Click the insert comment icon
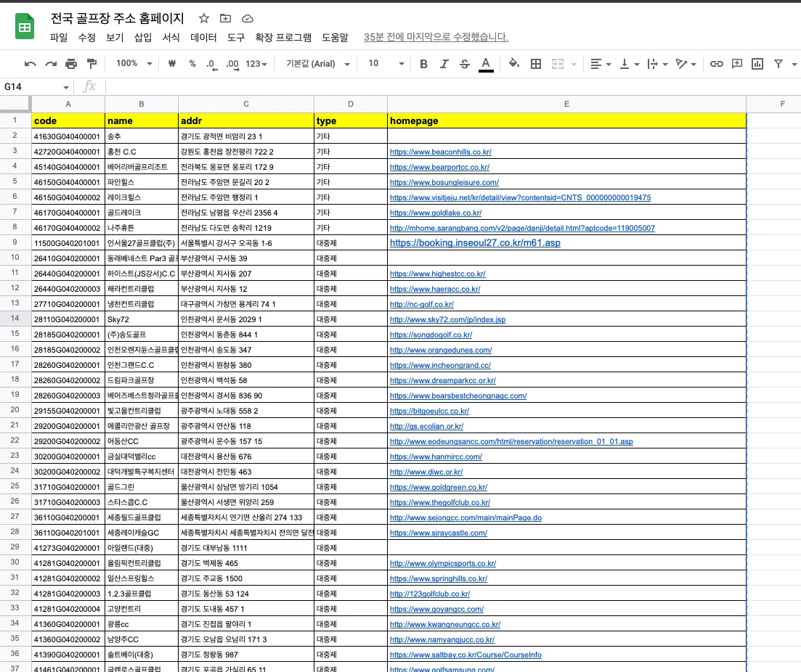This screenshot has width=801, height=672. click(737, 64)
